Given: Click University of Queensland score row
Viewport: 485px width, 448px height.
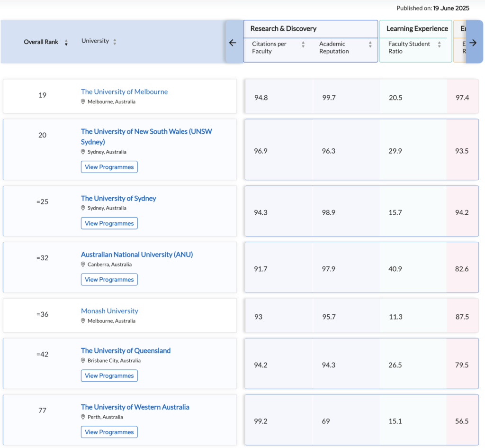Looking at the screenshot, I should [x=361, y=365].
